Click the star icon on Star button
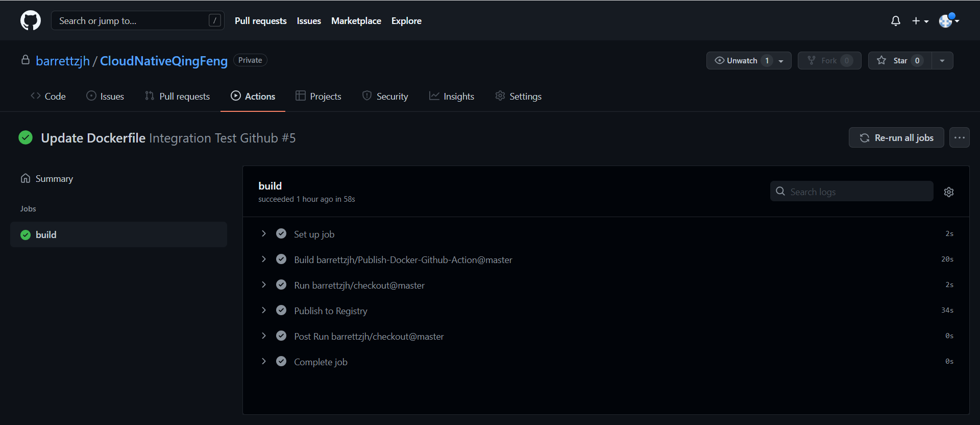The height and width of the screenshot is (425, 980). [x=881, y=60]
